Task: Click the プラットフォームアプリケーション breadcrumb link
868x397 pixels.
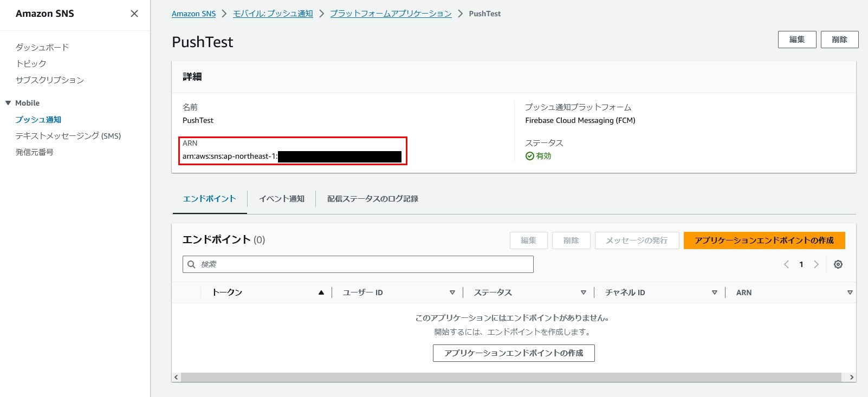Action: 391,14
